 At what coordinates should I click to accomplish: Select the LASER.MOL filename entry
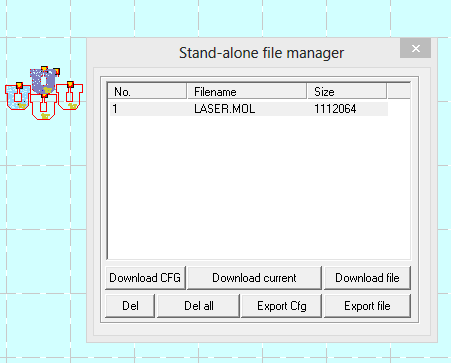pyautogui.click(x=225, y=109)
